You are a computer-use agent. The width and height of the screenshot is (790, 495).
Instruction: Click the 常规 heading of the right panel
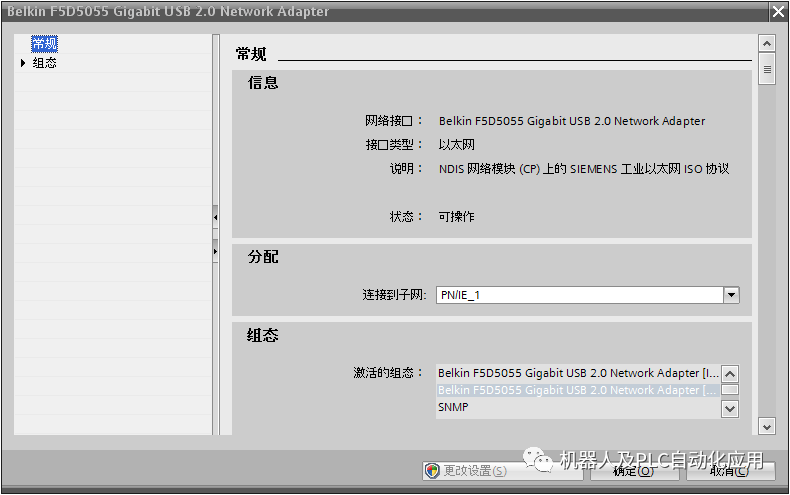click(251, 54)
